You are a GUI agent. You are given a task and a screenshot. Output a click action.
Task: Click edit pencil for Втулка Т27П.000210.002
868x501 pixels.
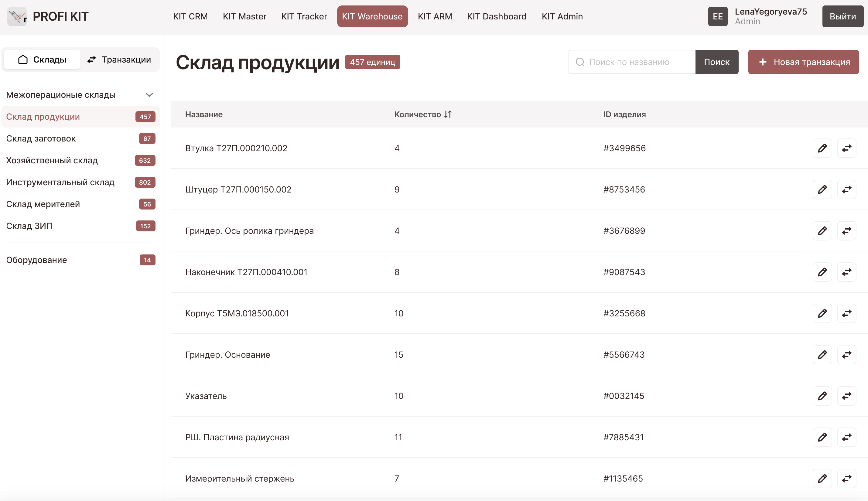click(x=822, y=148)
